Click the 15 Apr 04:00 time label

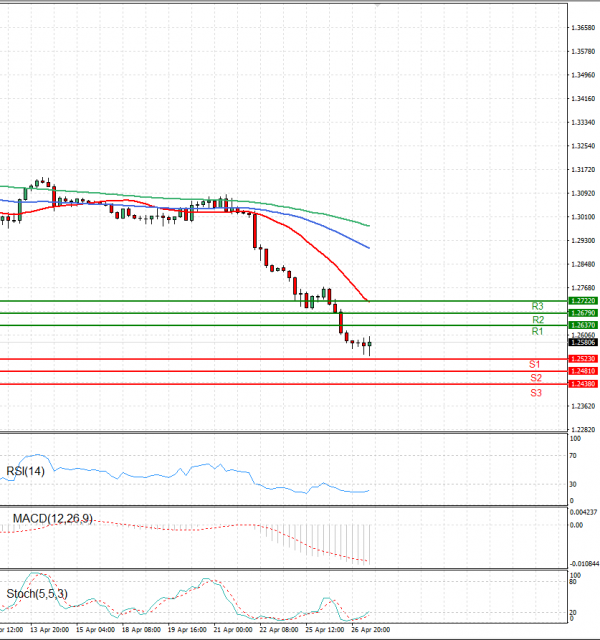(96, 630)
